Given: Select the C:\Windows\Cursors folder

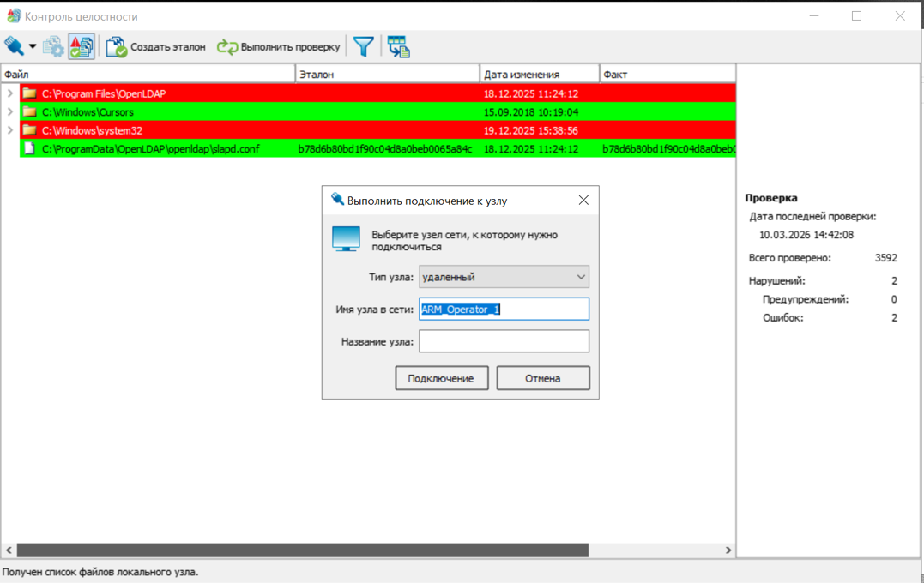Looking at the screenshot, I should click(377, 112).
